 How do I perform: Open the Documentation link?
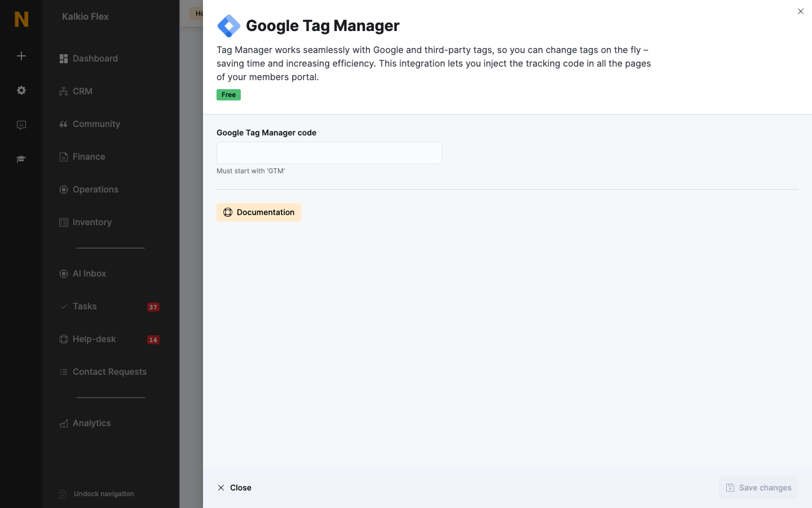click(x=259, y=212)
